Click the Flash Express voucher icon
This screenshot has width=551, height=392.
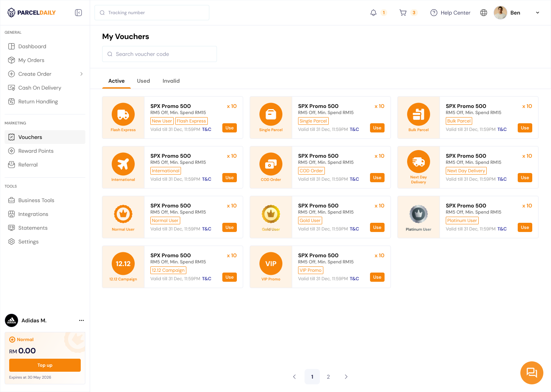point(123,114)
